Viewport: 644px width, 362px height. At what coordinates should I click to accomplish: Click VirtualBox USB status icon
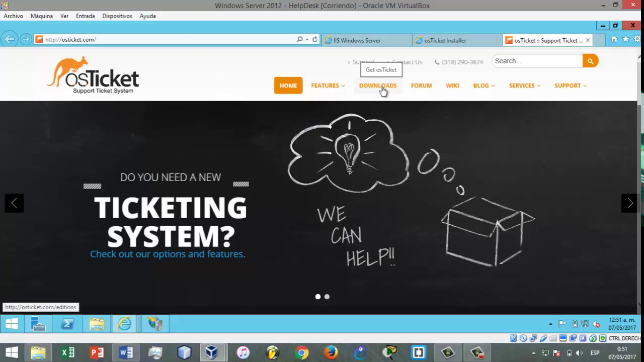coord(543,338)
